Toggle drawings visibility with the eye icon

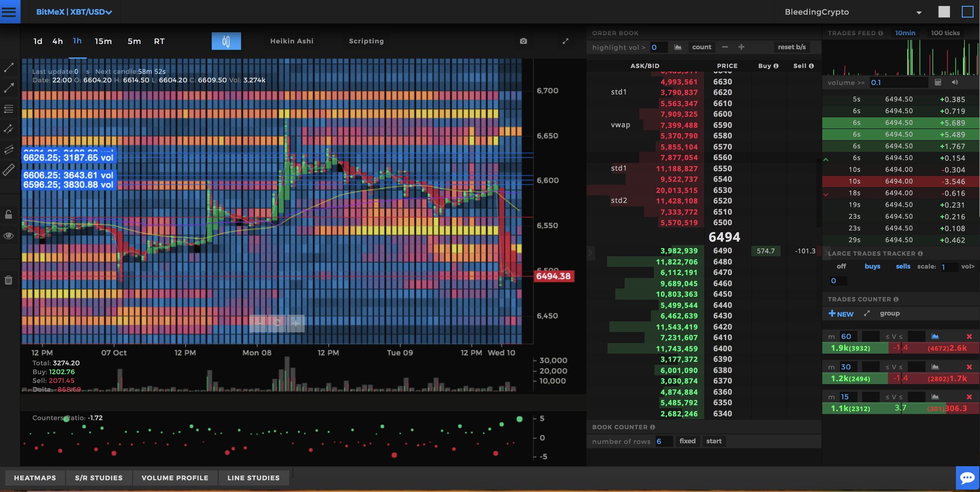(9, 235)
